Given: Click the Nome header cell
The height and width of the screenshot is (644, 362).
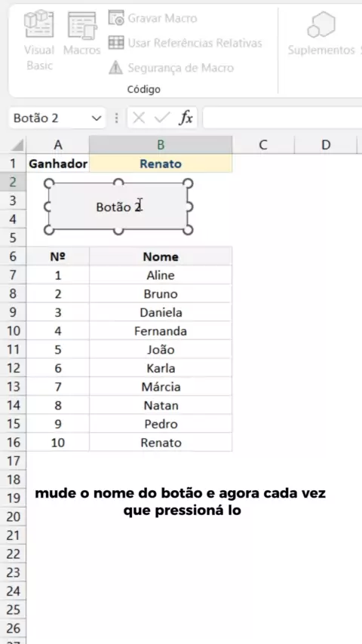Looking at the screenshot, I should [x=161, y=256].
